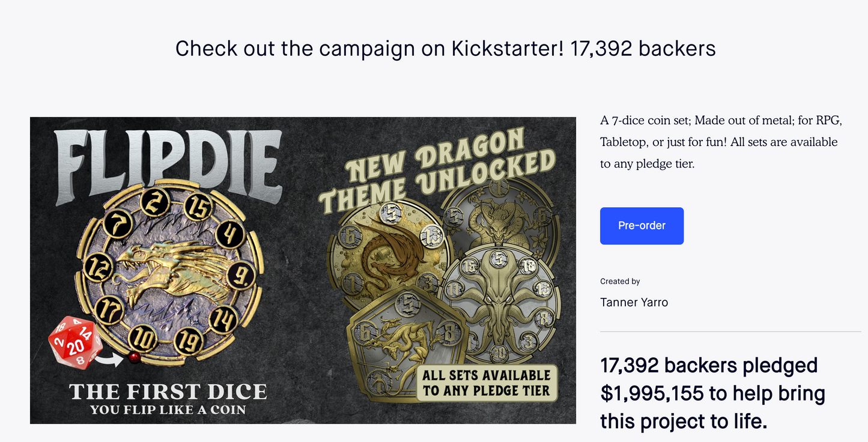Click the brown winged dragon coin
Viewport: 868px width, 442px height.
pos(384,252)
